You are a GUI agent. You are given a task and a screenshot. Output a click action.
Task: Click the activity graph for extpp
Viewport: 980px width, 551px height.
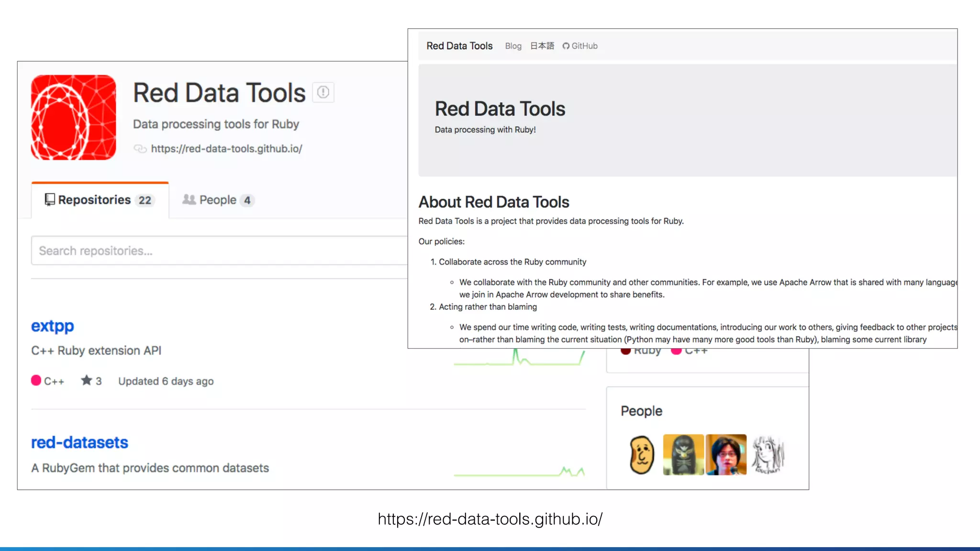(x=520, y=358)
